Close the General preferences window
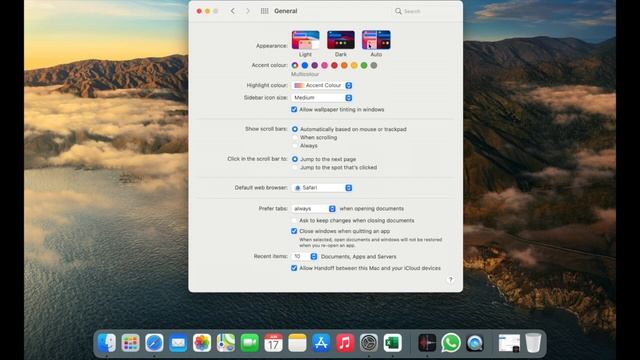 coord(199,11)
